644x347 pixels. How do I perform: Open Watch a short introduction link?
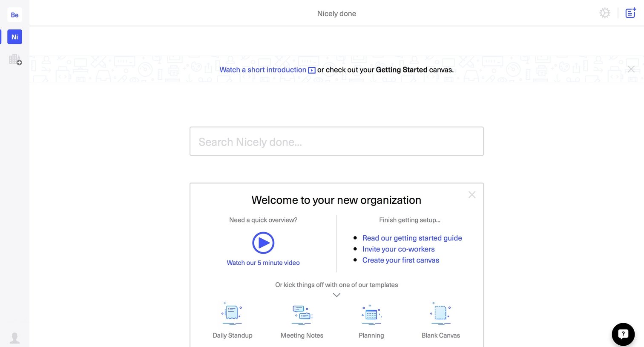pos(267,69)
